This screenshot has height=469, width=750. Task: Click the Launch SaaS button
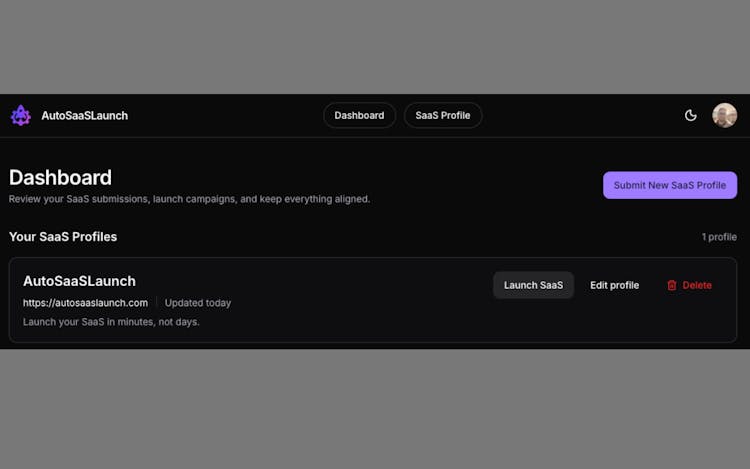[533, 285]
